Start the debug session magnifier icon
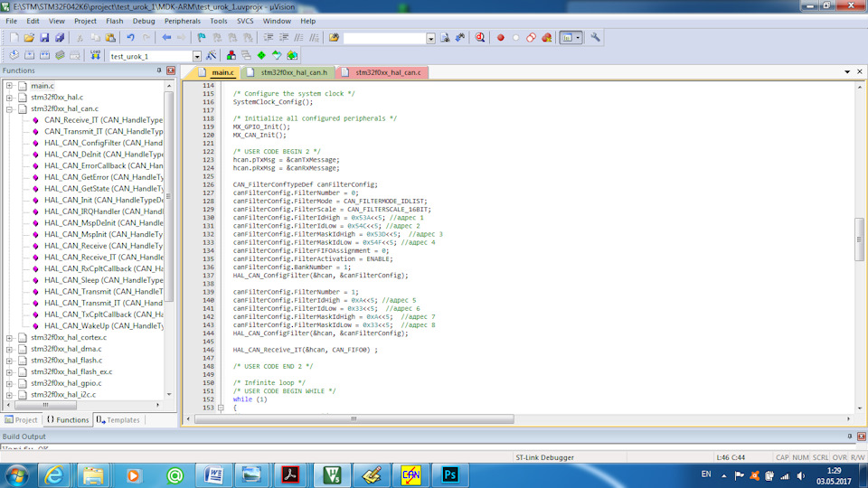868x488 pixels. tap(478, 38)
